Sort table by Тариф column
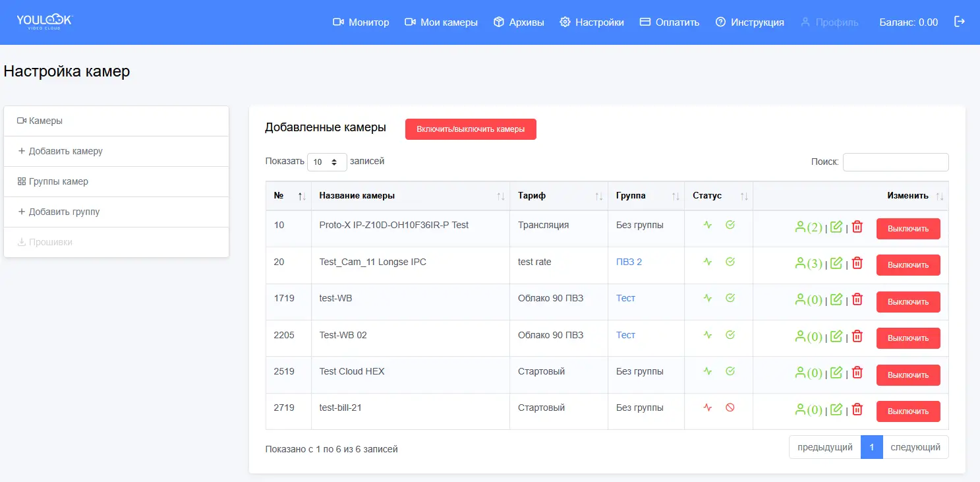 [x=559, y=196]
